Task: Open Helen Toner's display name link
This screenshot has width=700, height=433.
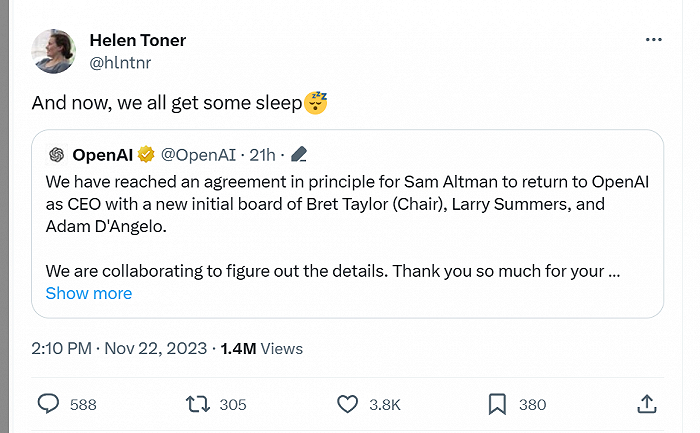Action: click(137, 40)
